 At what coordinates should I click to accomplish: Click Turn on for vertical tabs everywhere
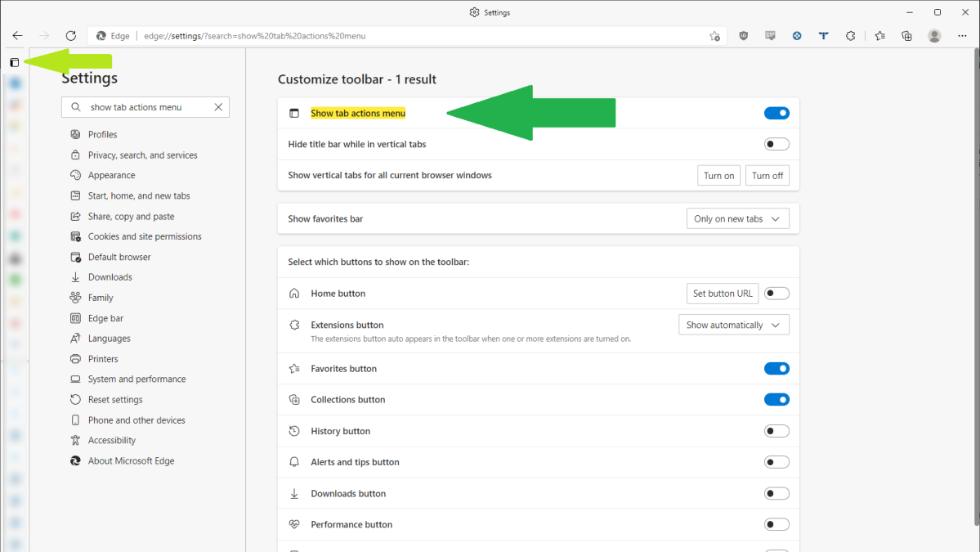718,175
